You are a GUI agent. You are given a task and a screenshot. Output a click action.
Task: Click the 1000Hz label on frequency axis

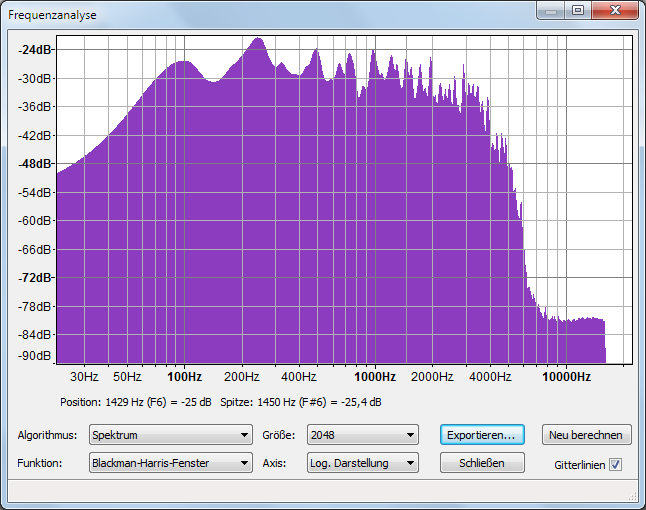pos(375,377)
